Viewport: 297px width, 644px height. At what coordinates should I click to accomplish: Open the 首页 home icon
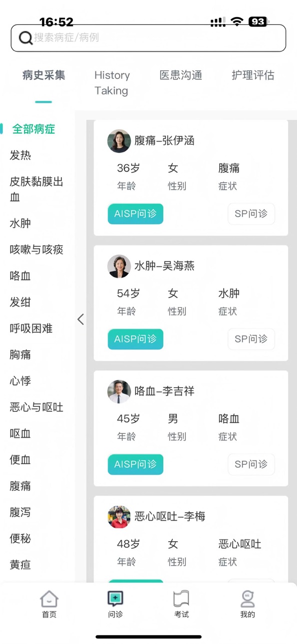49,599
